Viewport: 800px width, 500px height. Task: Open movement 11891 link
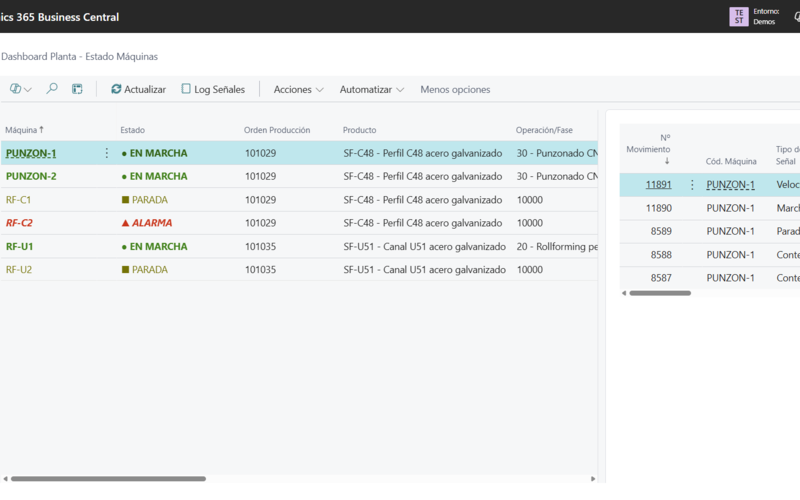[658, 185]
